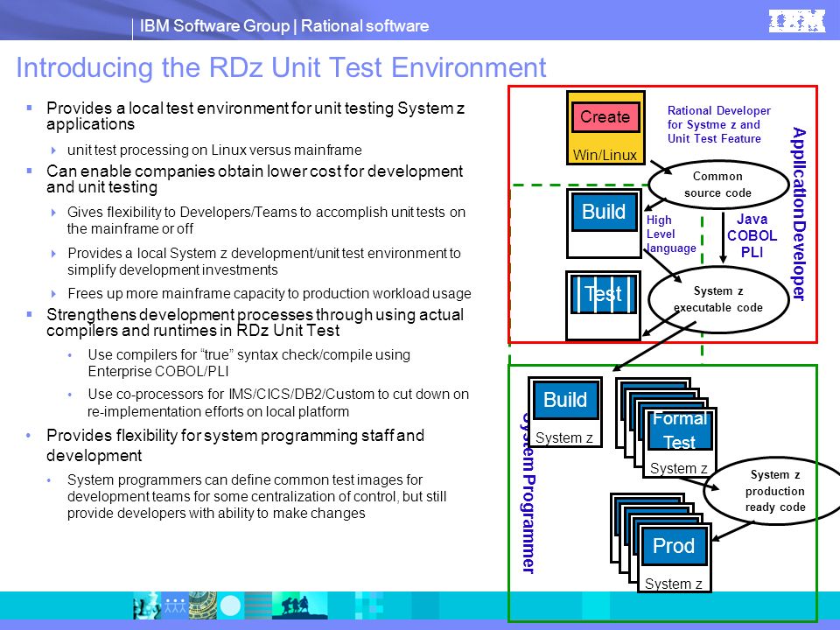840x630 pixels.
Task: Select the striped Test box
Action: click(603, 294)
